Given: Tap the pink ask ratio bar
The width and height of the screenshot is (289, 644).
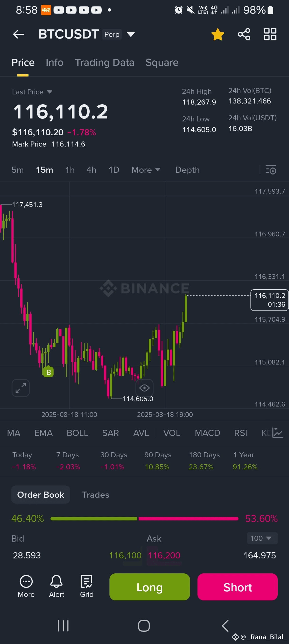Looking at the screenshot, I should tap(188, 519).
